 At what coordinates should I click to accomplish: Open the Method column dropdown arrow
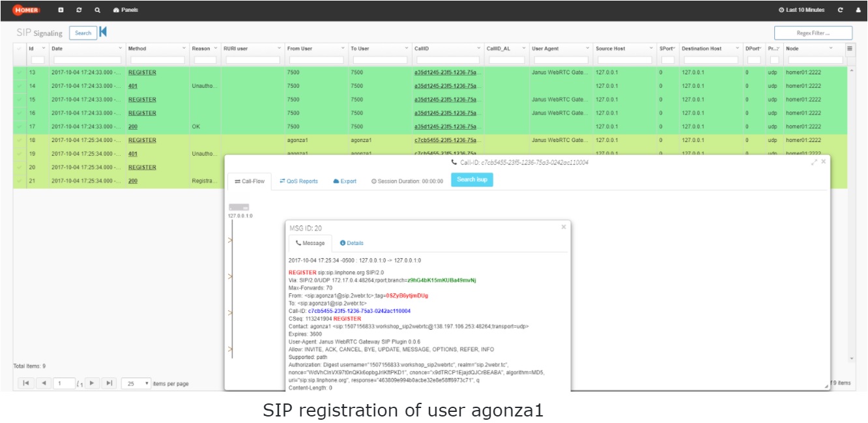click(184, 48)
